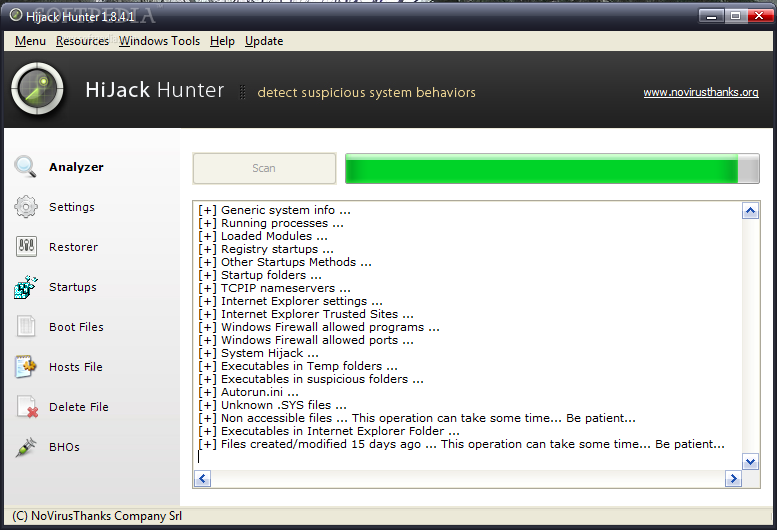This screenshot has height=530, width=777.
Task: Select the Hosts File section
Action: 76,367
